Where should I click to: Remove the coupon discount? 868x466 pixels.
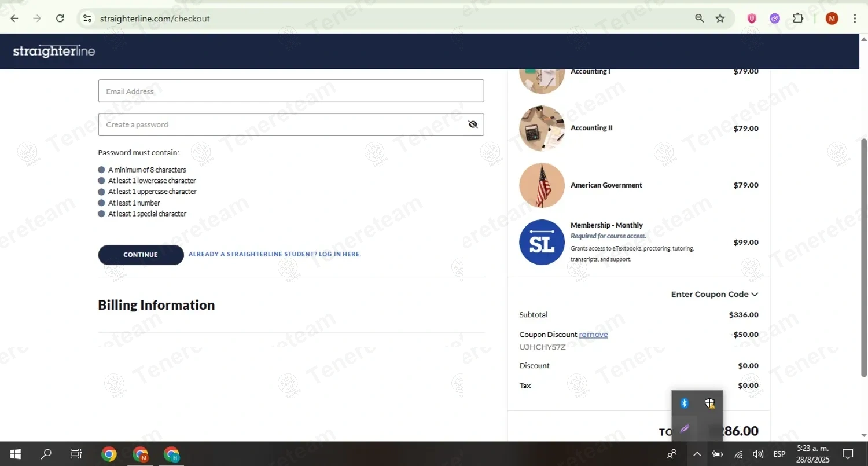[593, 335]
